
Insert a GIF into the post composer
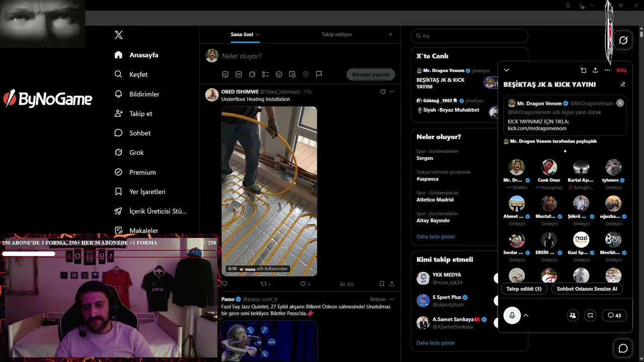[238, 74]
